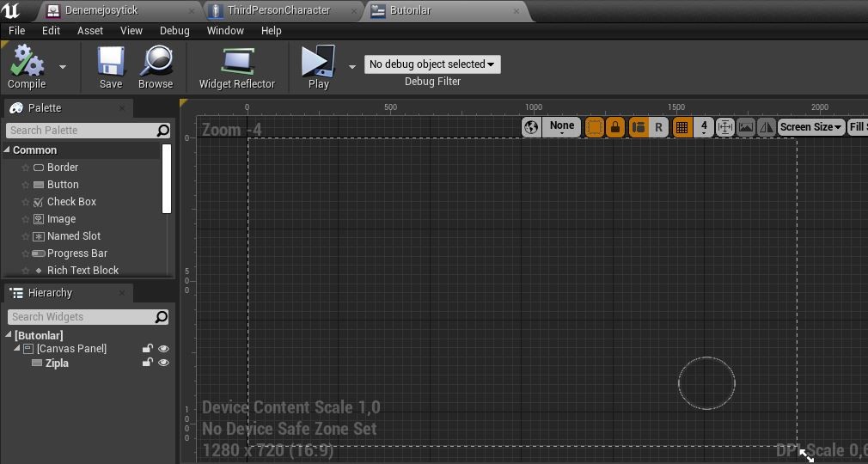Select Zipla in the Hierarchy
This screenshot has height=464, width=868.
(57, 363)
